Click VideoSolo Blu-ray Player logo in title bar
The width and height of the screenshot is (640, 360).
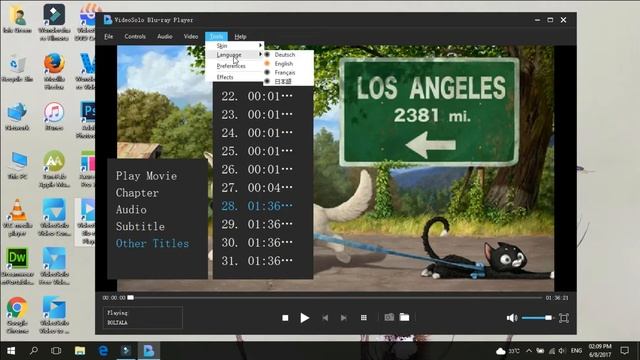click(x=108, y=20)
